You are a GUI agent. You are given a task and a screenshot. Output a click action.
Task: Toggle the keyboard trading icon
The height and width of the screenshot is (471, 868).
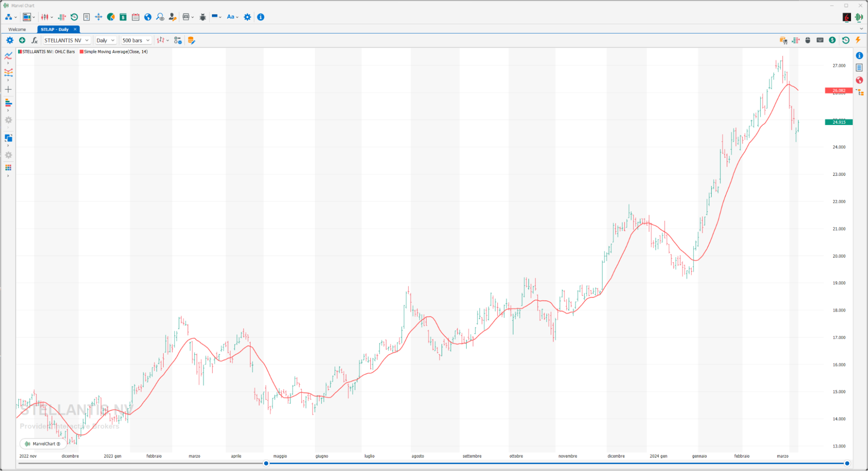820,40
